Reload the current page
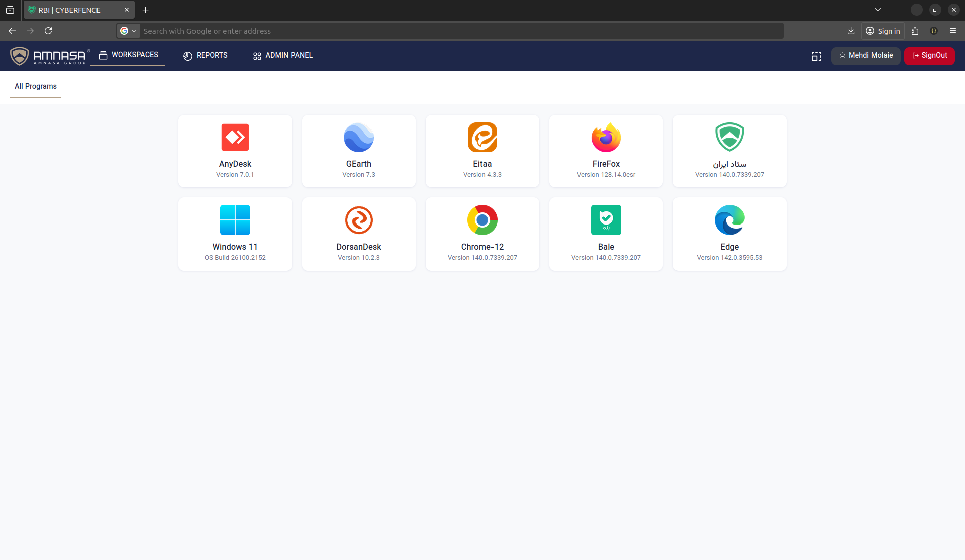 tap(48, 31)
